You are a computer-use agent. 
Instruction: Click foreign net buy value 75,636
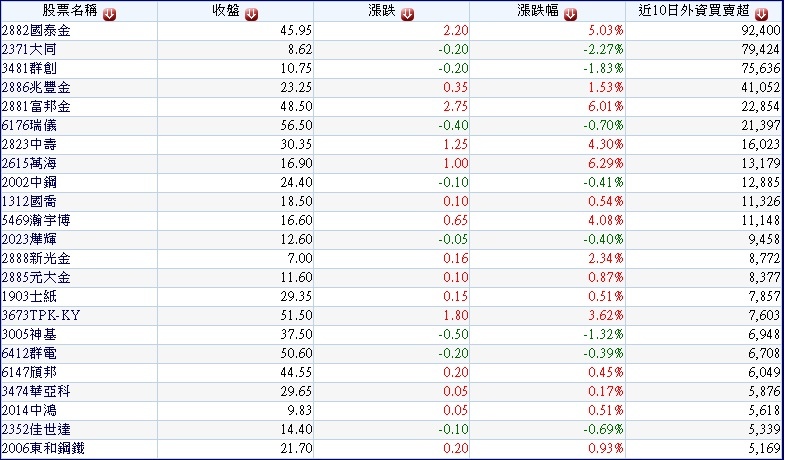pos(761,69)
